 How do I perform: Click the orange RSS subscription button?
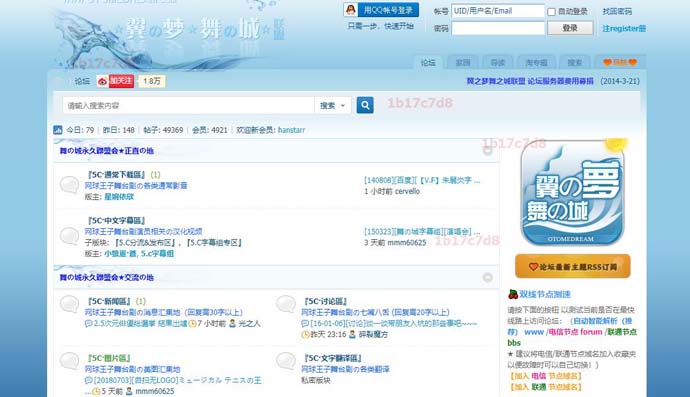573,266
